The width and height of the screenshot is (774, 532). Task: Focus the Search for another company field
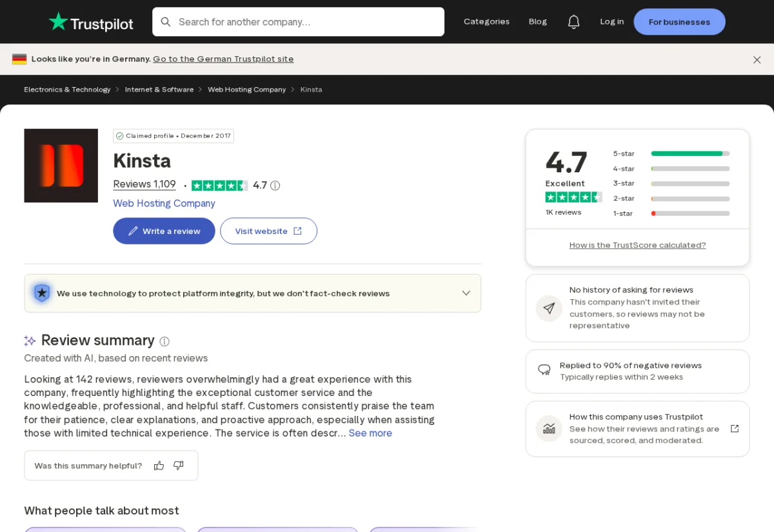tap(298, 22)
